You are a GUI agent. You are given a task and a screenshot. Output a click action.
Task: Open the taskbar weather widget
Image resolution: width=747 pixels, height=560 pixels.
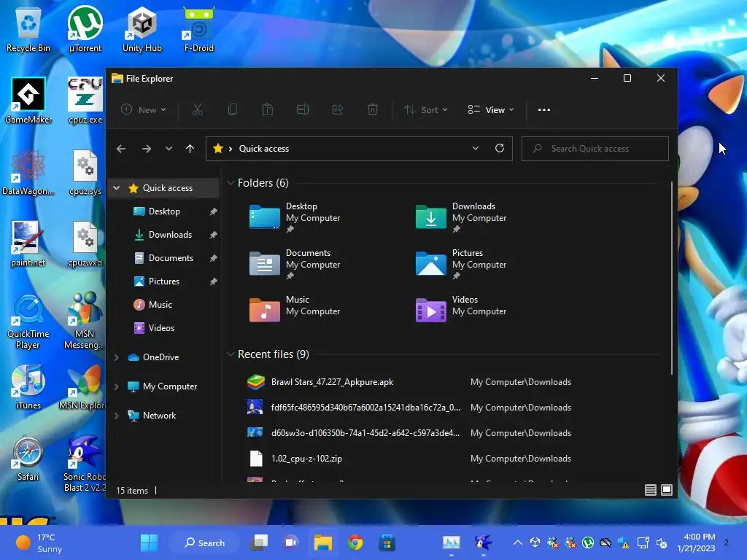coord(39,542)
